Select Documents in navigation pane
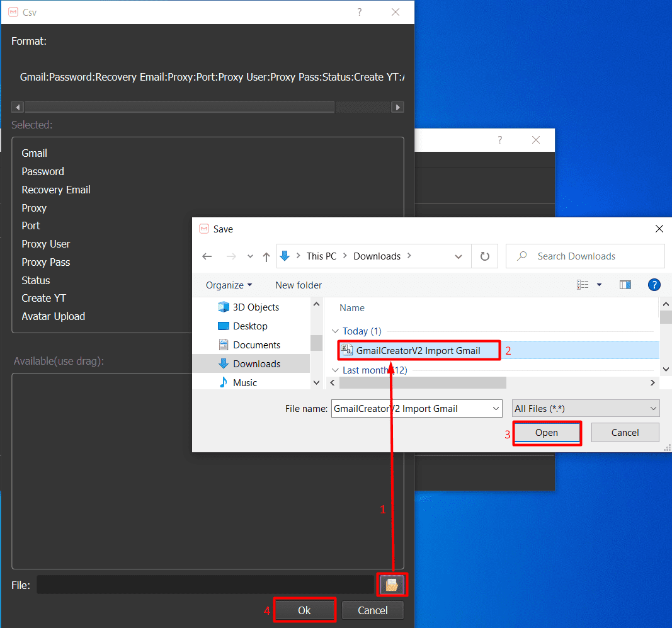 256,345
